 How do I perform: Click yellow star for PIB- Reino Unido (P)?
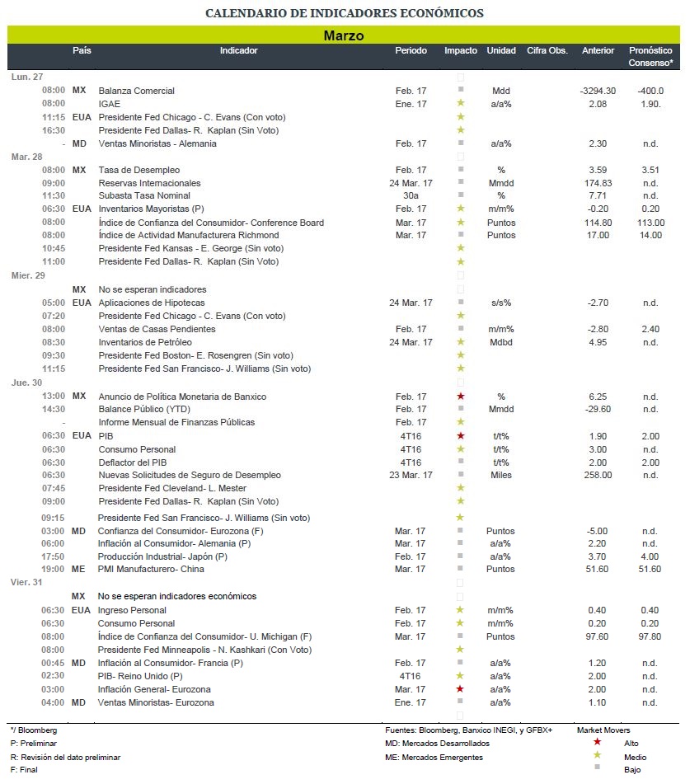click(x=459, y=675)
